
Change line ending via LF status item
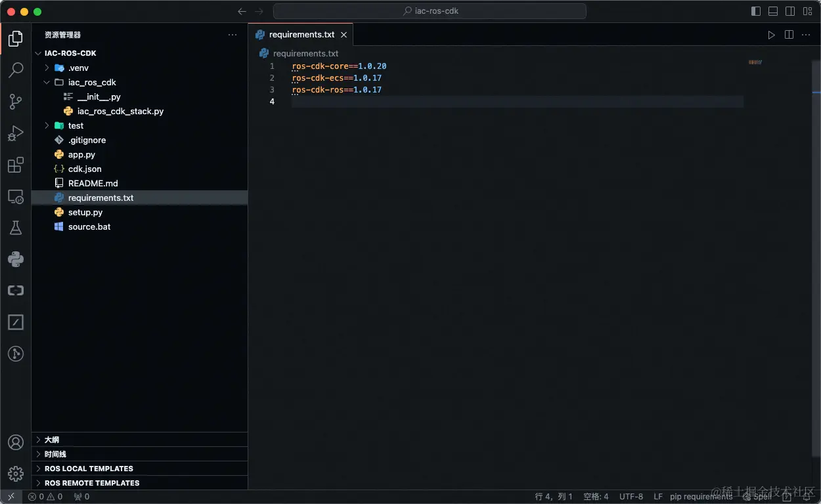(x=658, y=497)
